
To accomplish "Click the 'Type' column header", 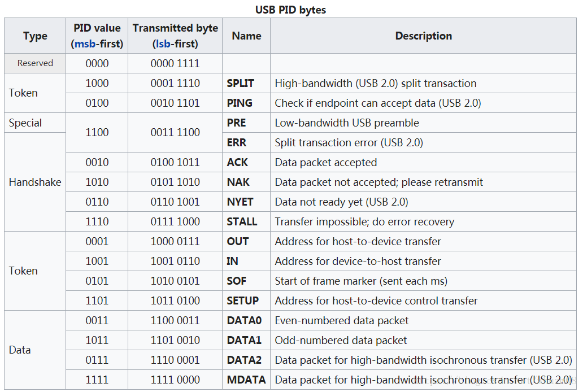I will click(x=36, y=36).
